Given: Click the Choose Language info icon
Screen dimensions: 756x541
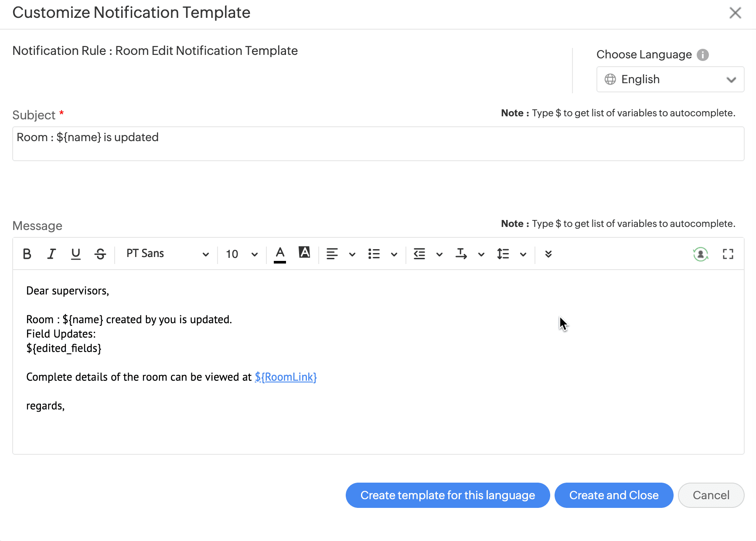Looking at the screenshot, I should [702, 55].
